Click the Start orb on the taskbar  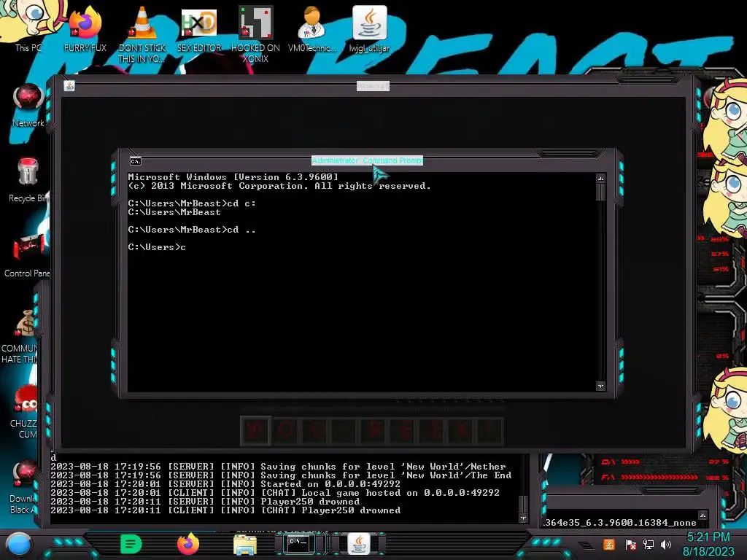point(19,544)
